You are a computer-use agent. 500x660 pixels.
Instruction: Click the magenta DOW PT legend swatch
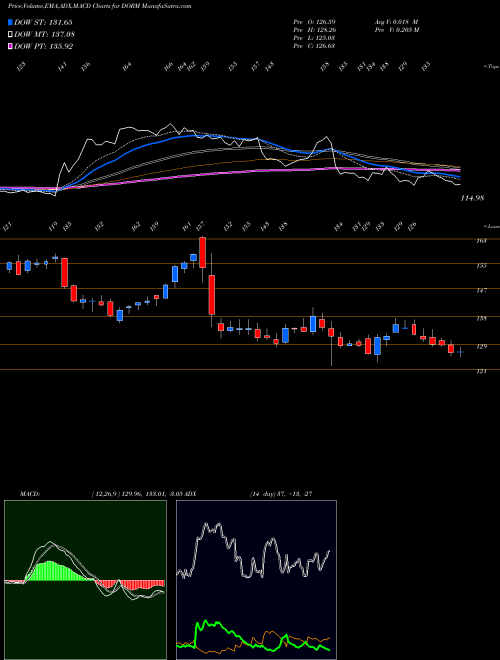pos(10,46)
